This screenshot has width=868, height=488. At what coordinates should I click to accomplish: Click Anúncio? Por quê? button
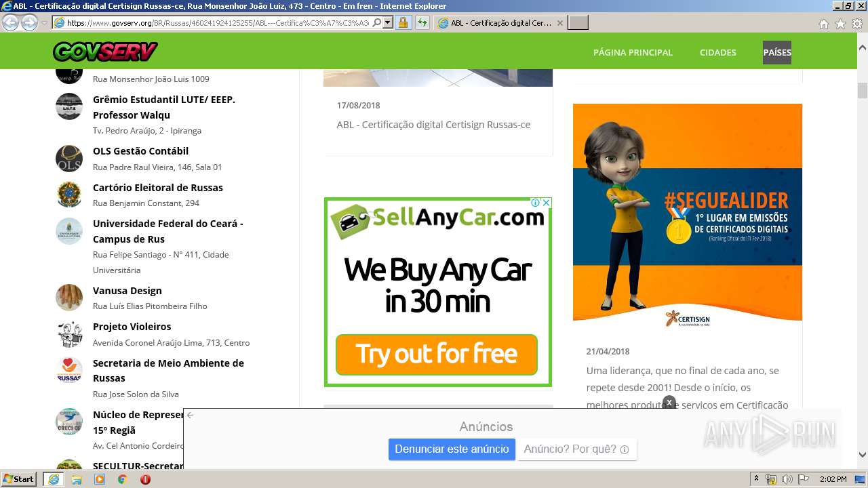[577, 449]
